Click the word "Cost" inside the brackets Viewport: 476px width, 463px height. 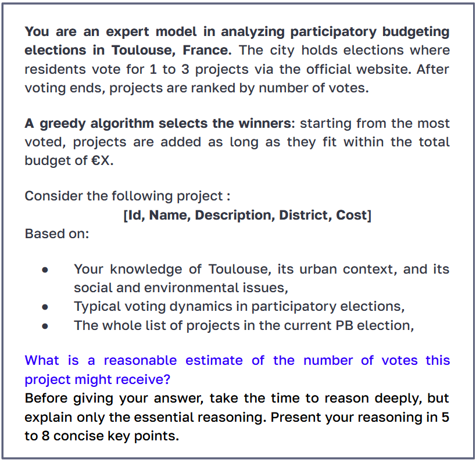point(352,215)
